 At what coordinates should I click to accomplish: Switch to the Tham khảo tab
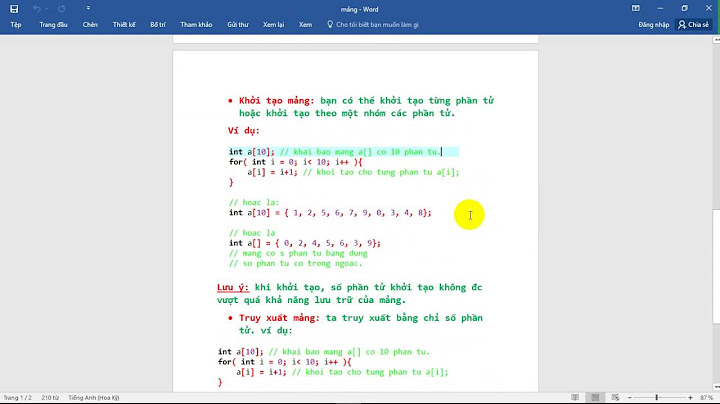(x=196, y=25)
